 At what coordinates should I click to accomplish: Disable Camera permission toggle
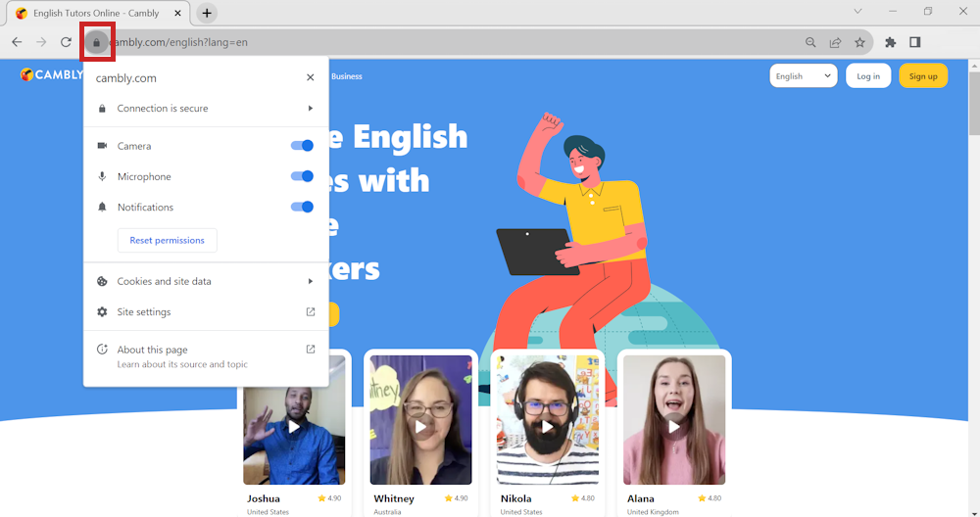click(x=302, y=146)
